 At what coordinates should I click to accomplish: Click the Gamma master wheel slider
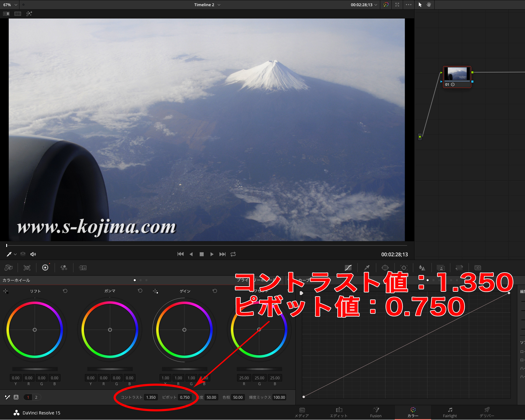[110, 369]
